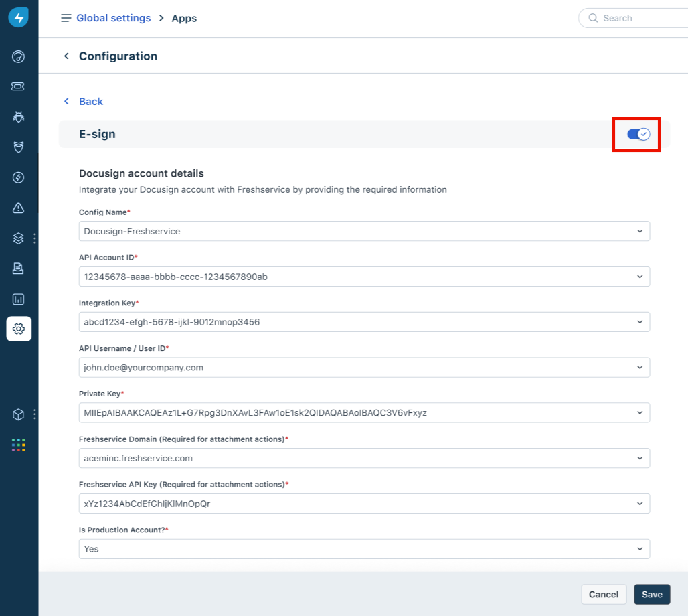
Task: Click the aceminc.freshservice.com value
Action: [139, 458]
